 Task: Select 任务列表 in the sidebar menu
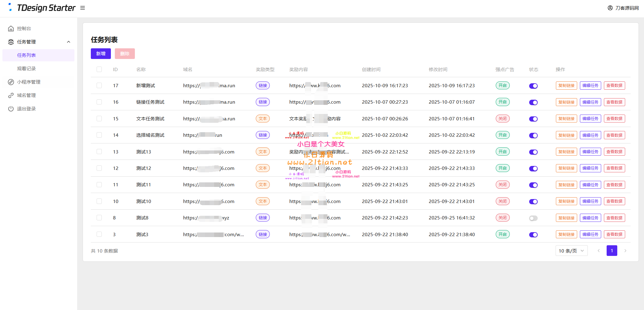[x=26, y=55]
